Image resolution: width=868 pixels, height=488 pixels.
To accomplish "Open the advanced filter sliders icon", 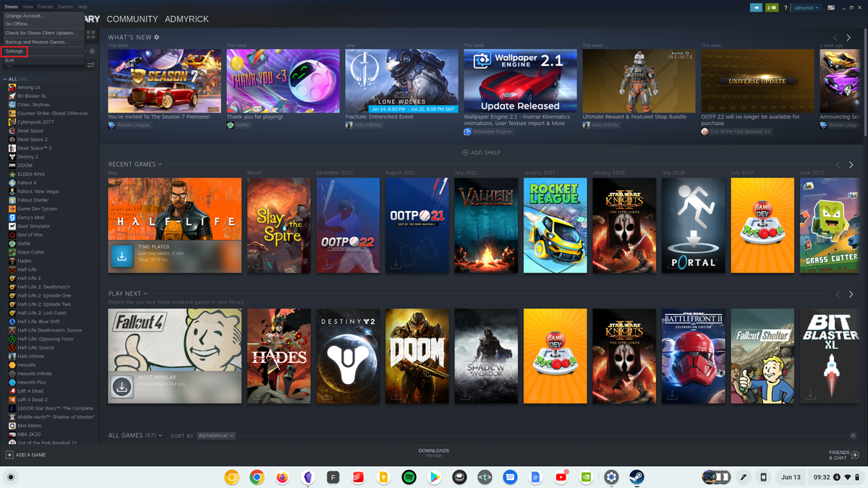I will point(91,64).
